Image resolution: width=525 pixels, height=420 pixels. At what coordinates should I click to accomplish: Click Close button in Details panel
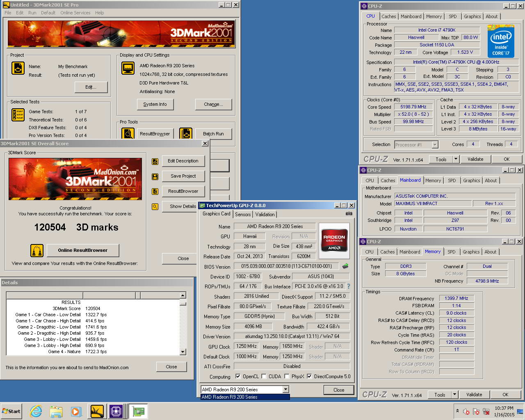tap(171, 367)
